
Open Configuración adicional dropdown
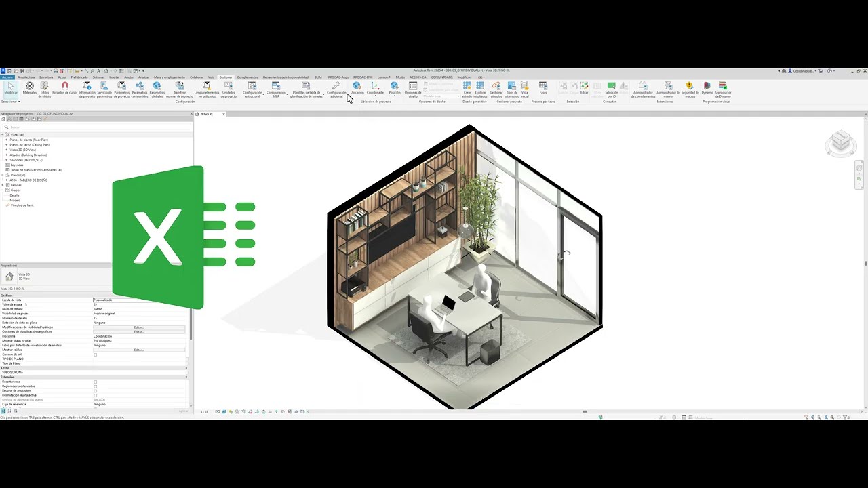point(336,89)
